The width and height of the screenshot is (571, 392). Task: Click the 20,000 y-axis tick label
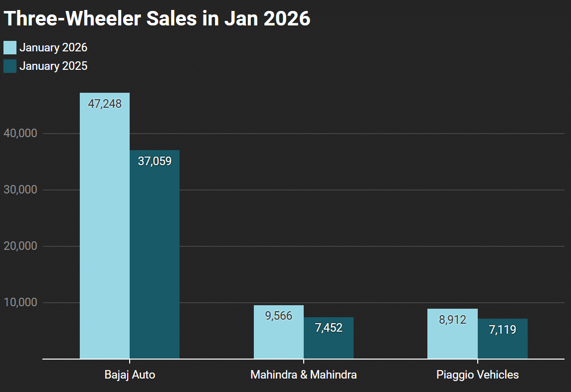tap(20, 246)
